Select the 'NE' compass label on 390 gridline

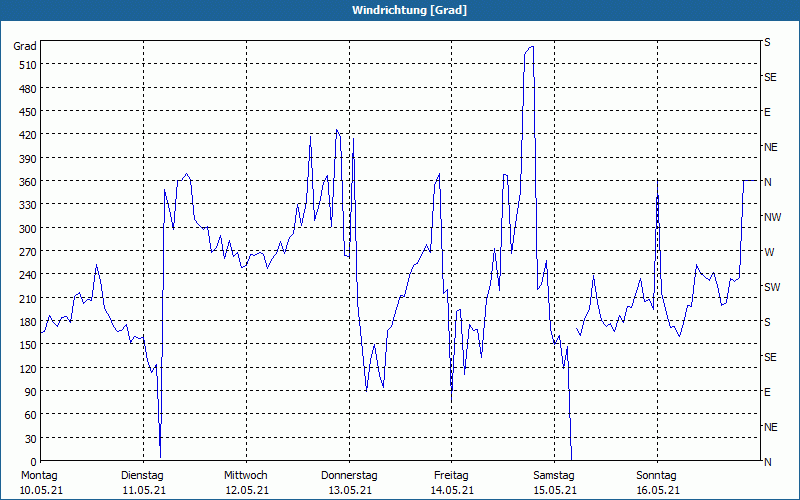pos(770,147)
